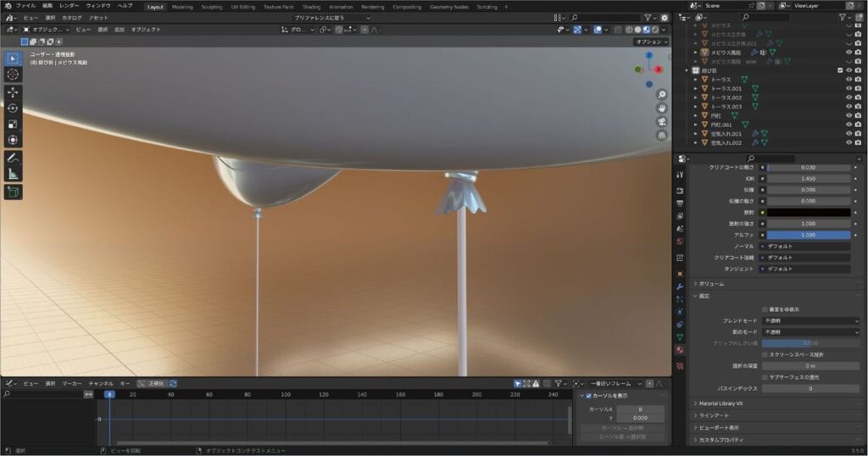This screenshot has width=868, height=456.
Task: Select the Annotate pencil tool
Action: tap(13, 158)
